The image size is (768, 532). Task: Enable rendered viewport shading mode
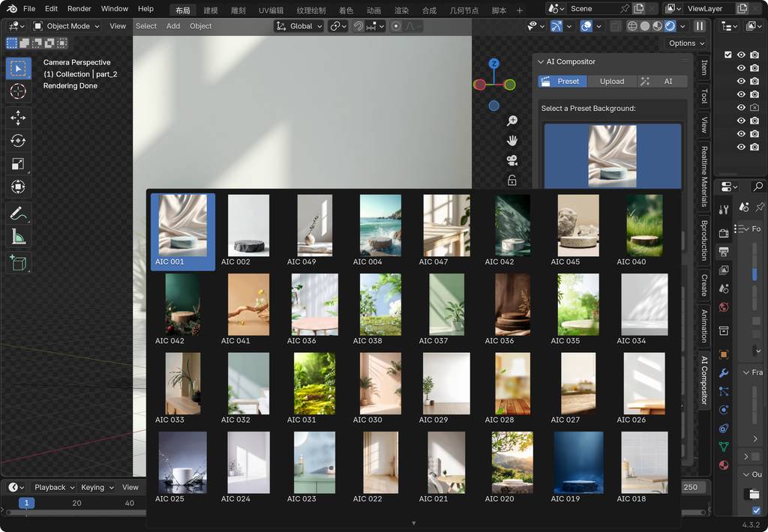tap(670, 26)
